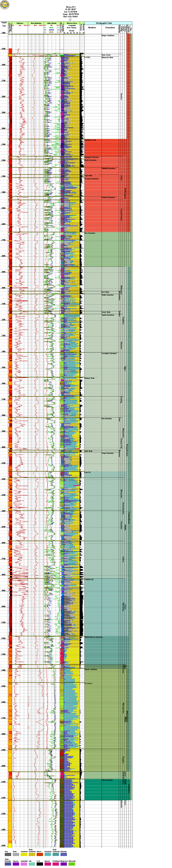Viewport: 172px width, 868px height.
Task: Click the 2000 depth marker
Action: [x=4, y=128]
